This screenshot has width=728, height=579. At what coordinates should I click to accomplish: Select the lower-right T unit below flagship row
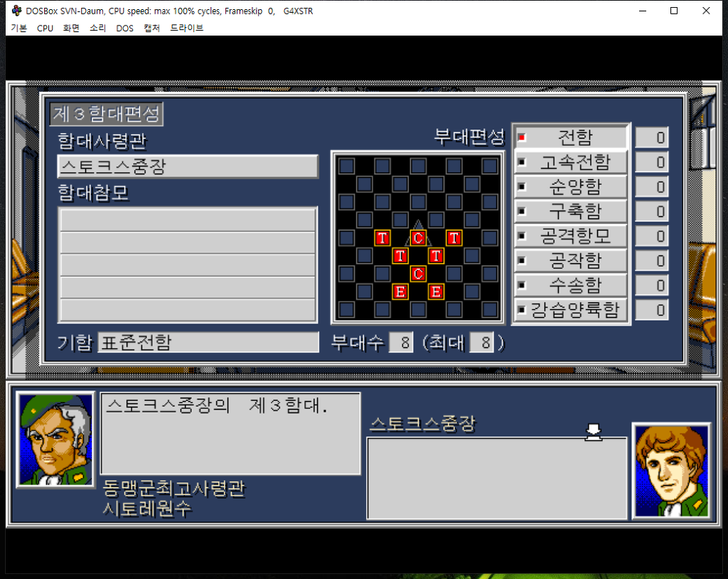(436, 255)
